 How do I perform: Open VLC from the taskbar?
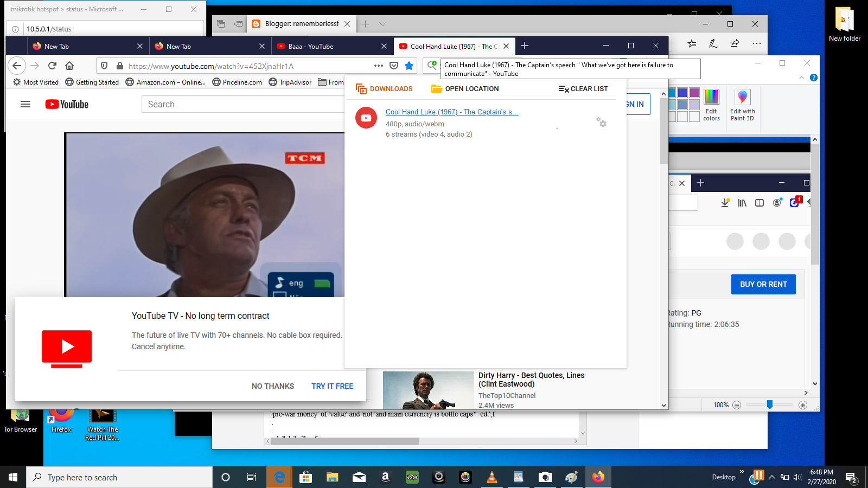point(492,477)
